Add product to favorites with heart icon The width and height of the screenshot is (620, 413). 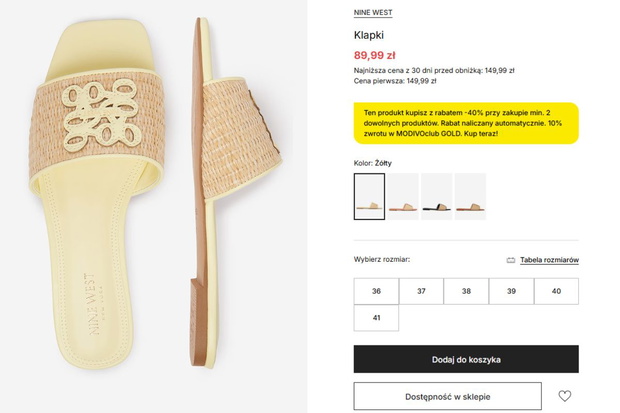(x=564, y=396)
